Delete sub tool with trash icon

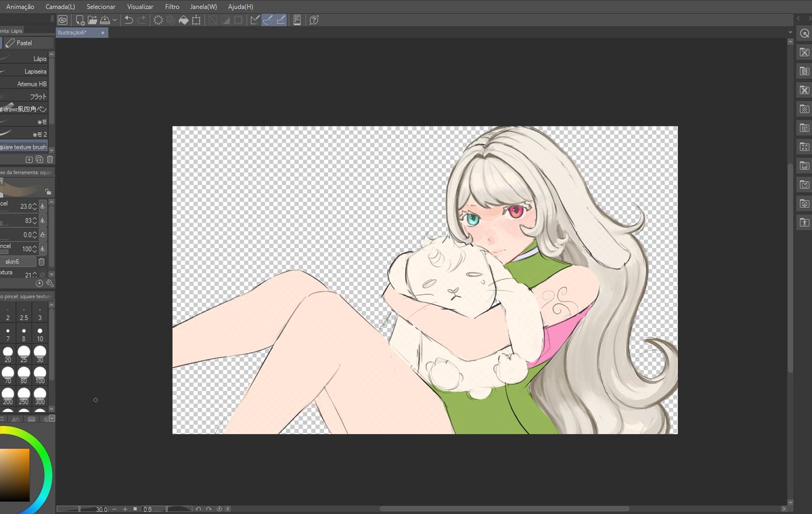coord(50,160)
